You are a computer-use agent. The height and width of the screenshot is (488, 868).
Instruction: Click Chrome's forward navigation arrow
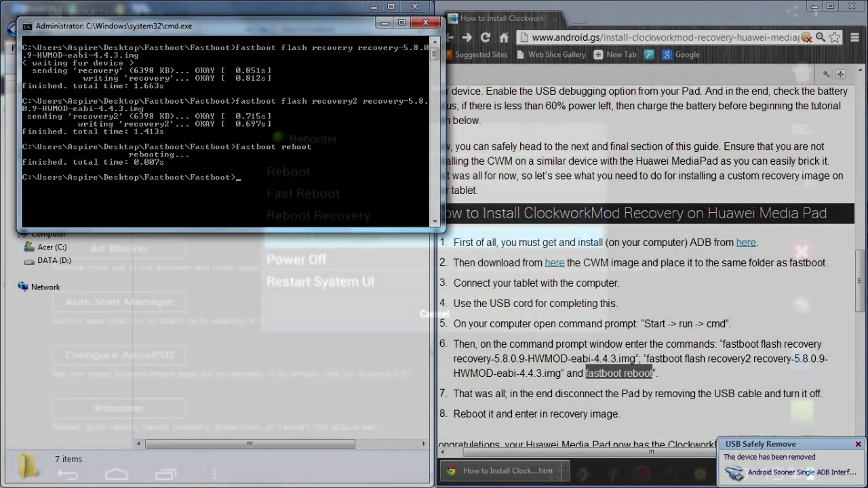(x=467, y=37)
